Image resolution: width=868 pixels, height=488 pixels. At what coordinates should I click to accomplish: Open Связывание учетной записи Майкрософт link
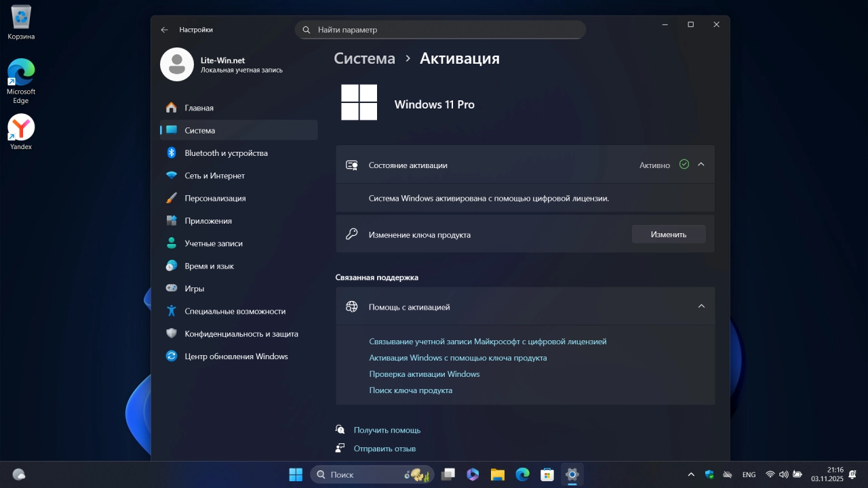coord(488,342)
